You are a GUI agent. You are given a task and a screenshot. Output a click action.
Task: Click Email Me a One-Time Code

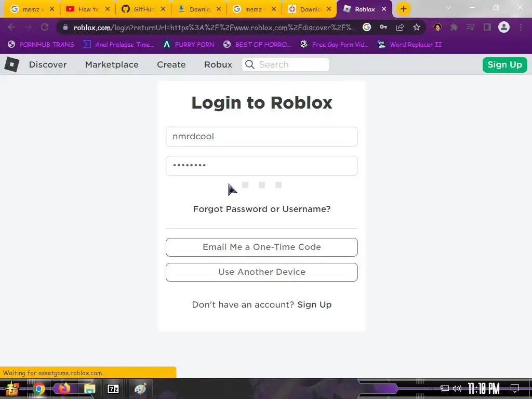(x=262, y=247)
